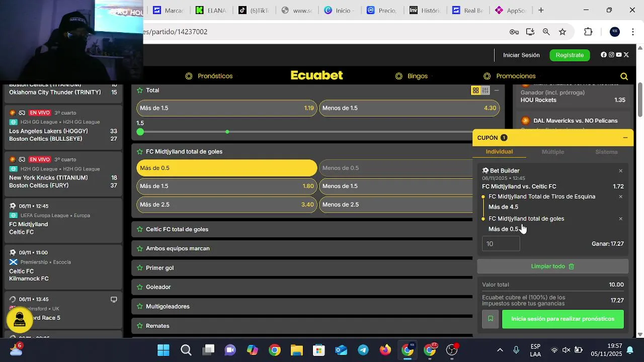Click the Chrome bookmark star icon
The height and width of the screenshot is (362, 644).
[x=562, y=32]
